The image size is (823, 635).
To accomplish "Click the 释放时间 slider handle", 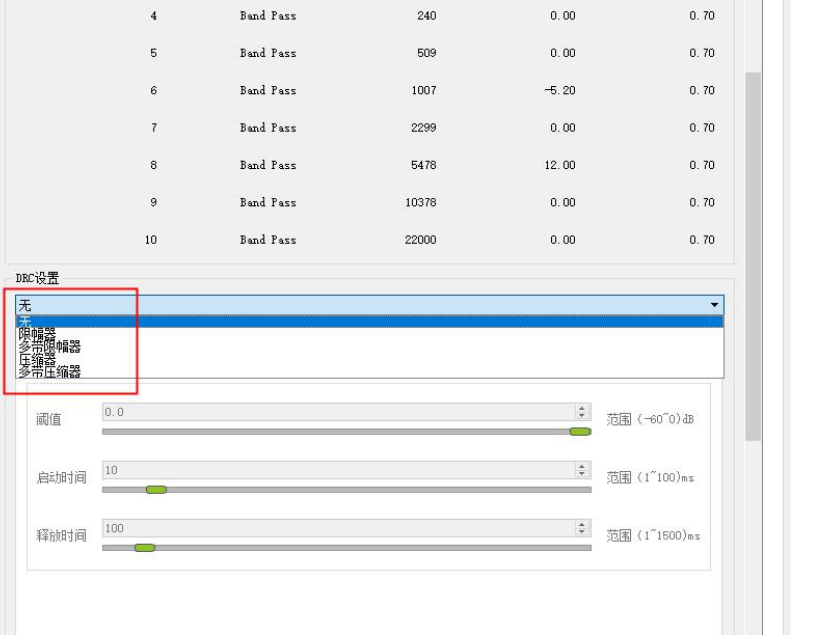I will 144,548.
